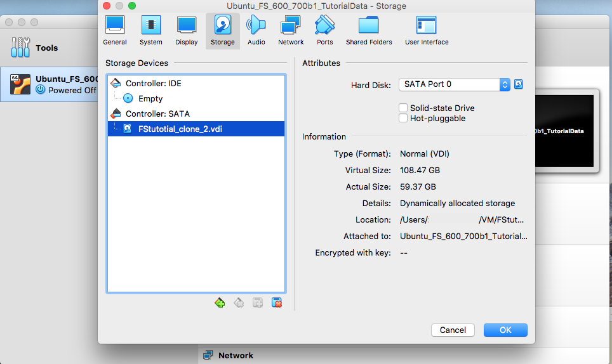Viewport: 612px width, 364px height.
Task: Select the Empty optical drive entry
Action: pyautogui.click(x=150, y=98)
